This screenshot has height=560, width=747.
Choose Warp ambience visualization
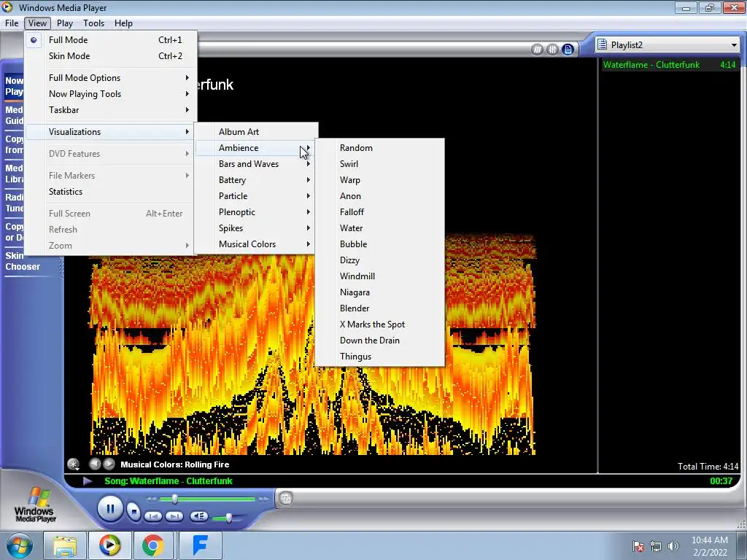379,180
